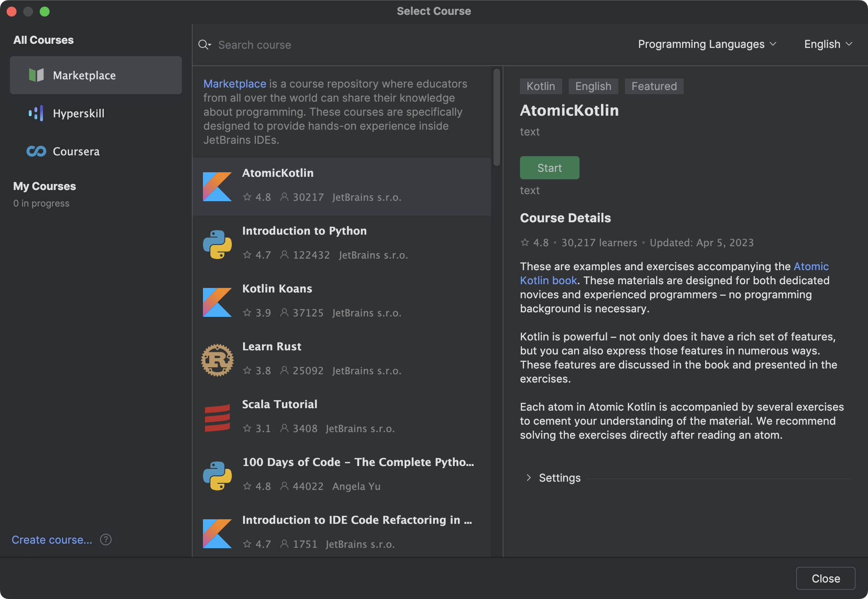Select the Kotlin tag on course details

coord(541,86)
